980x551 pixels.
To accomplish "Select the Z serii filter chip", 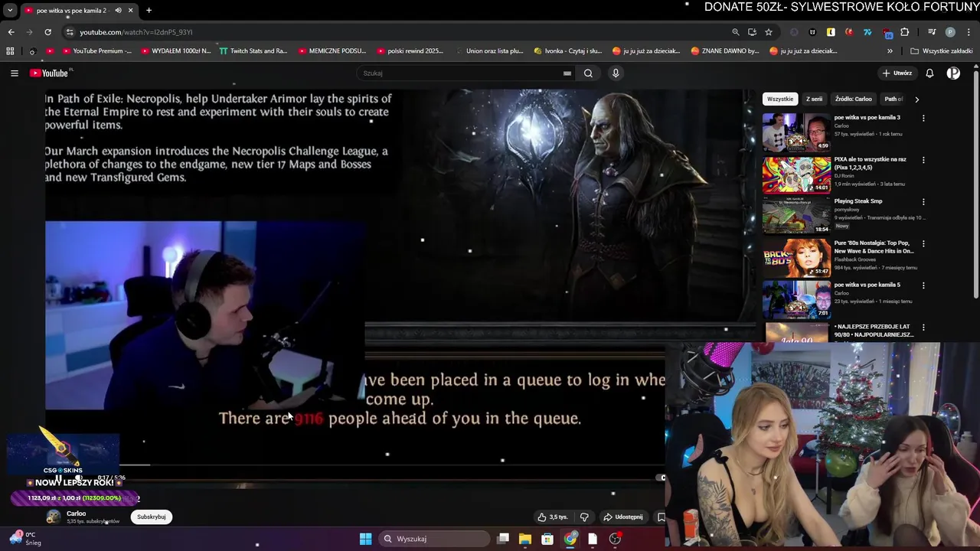I will click(x=814, y=99).
